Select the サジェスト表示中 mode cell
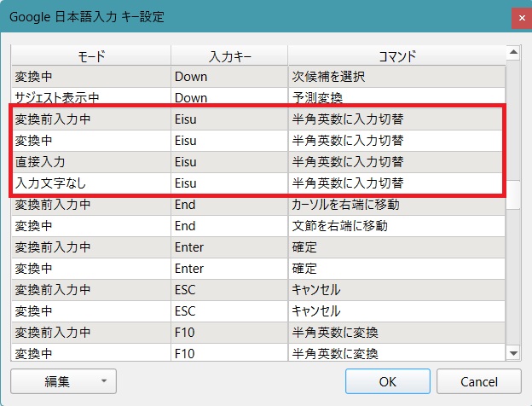Screen dimensions: 532x406 pyautogui.click(x=90, y=97)
